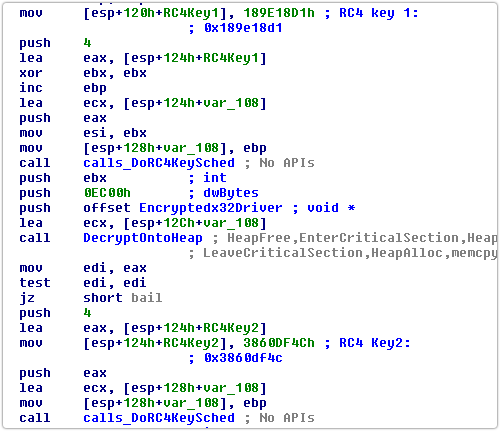The image size is (500, 431).
Task: Click the 3860DF4Ch constant value
Action: click(279, 343)
